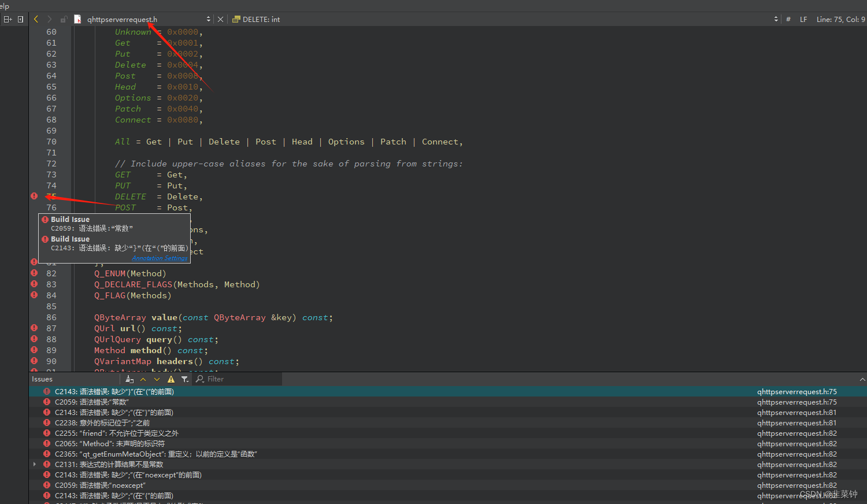This screenshot has height=504, width=867.
Task: Open the qhttpserverrequest.h document dropdown
Action: 149,19
